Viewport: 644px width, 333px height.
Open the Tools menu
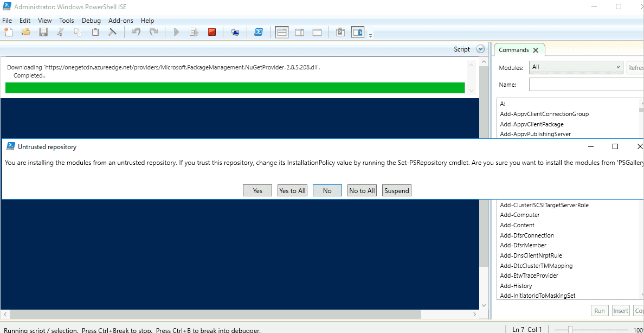click(67, 21)
